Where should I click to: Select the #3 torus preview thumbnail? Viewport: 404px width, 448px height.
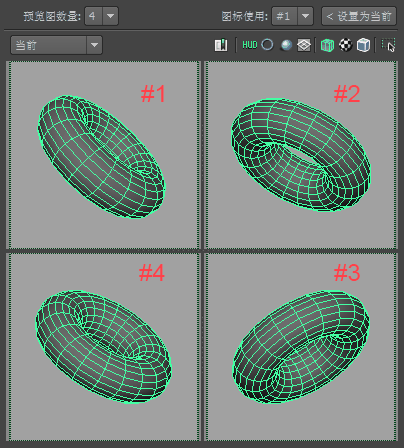point(301,347)
